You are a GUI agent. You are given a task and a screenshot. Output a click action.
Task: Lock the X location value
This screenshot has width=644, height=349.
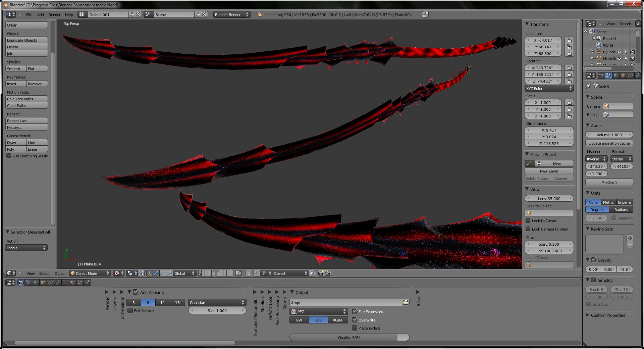(569, 40)
